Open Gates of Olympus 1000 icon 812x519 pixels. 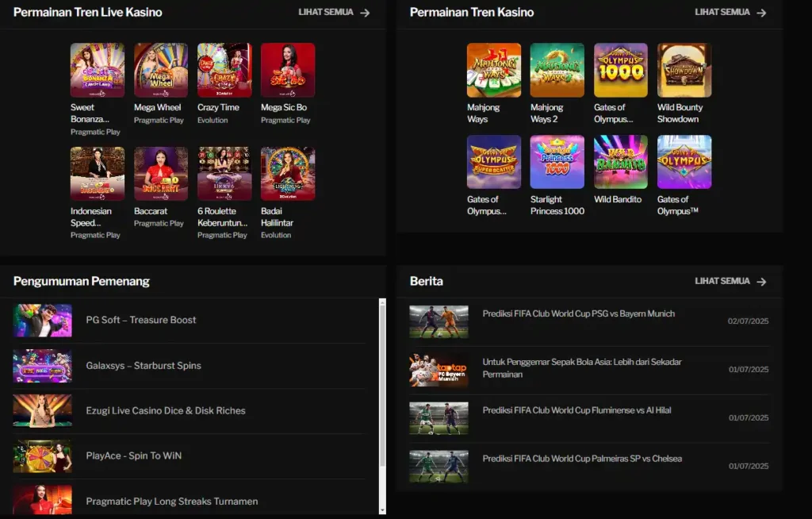621,70
